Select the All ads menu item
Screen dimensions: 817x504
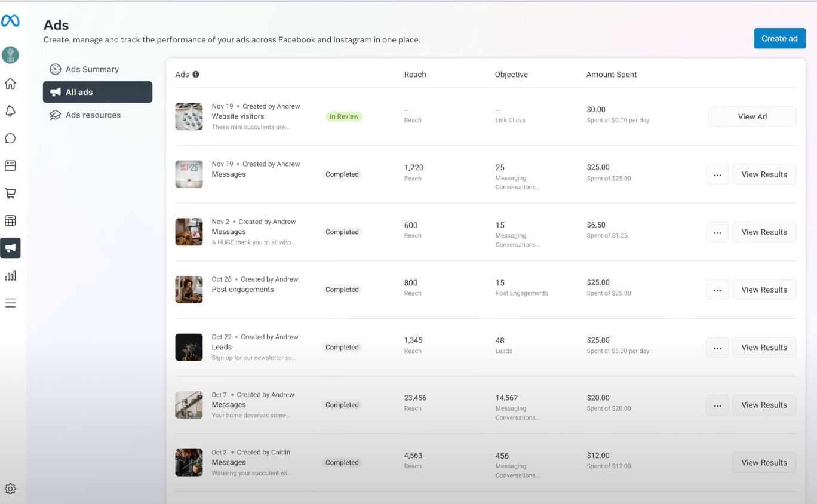pyautogui.click(x=97, y=92)
